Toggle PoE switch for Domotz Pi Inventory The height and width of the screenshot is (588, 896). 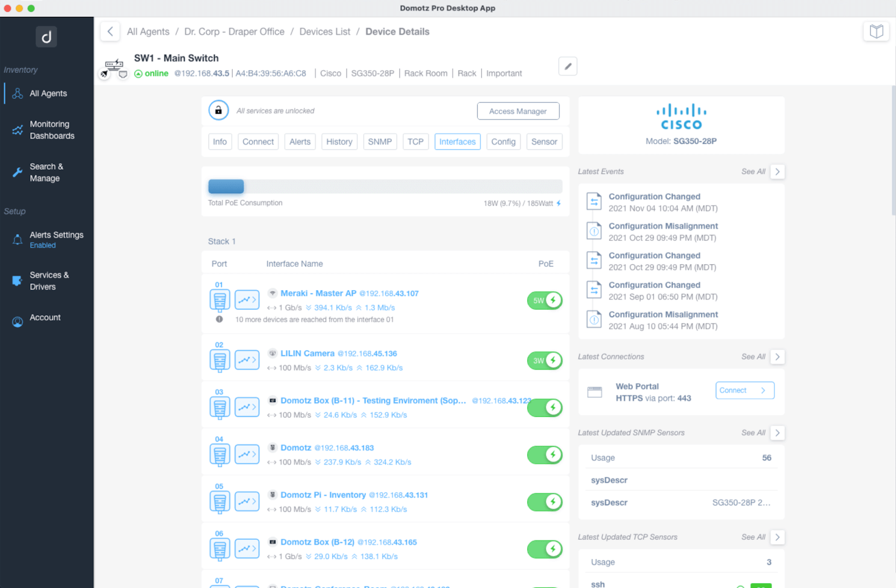(x=545, y=502)
